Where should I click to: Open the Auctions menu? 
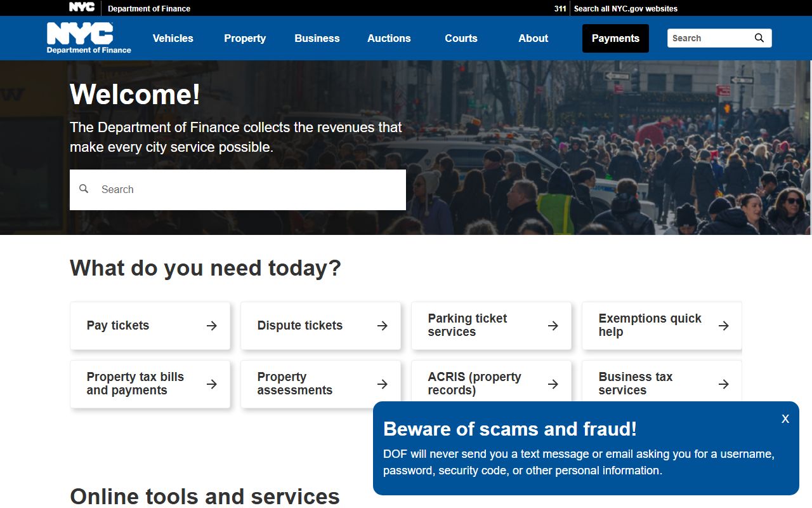pos(389,38)
